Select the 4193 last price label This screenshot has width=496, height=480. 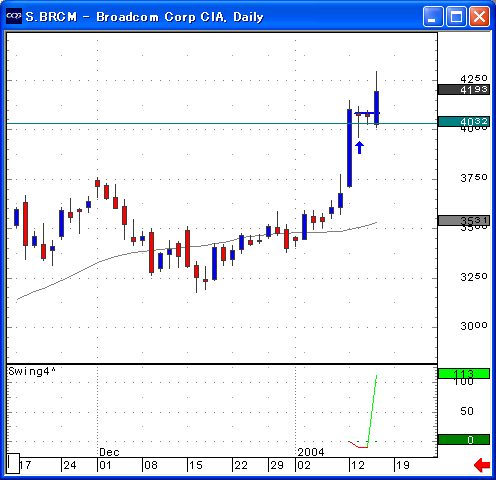coord(464,89)
